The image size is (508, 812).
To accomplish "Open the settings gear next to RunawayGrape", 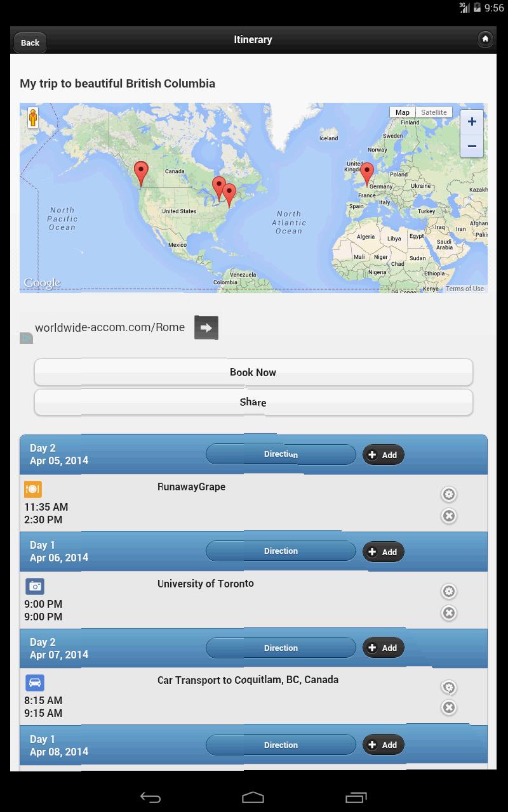I will click(449, 494).
